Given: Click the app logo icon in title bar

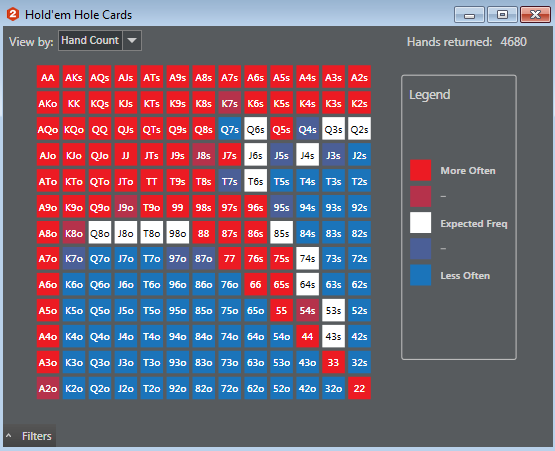Looking at the screenshot, I should [x=13, y=15].
